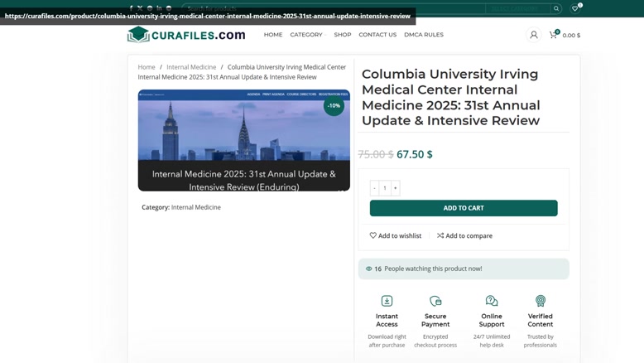Click 'Trusted by professionals' text
The height and width of the screenshot is (363, 644).
(x=540, y=341)
